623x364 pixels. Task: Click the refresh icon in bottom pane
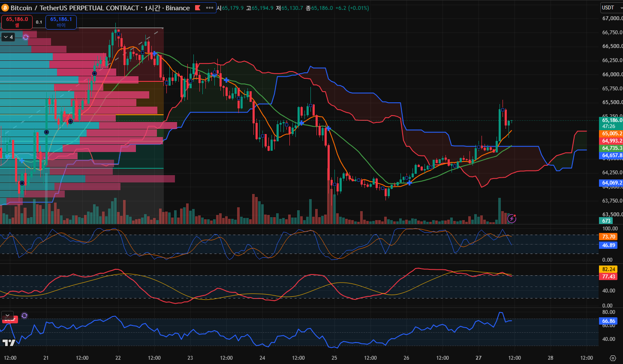tap(24, 316)
